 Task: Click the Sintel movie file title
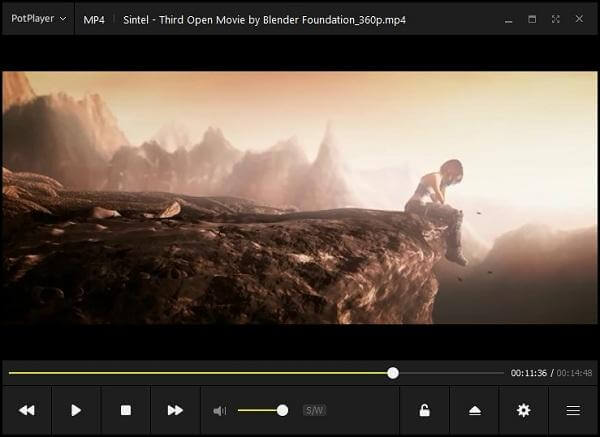click(x=264, y=20)
